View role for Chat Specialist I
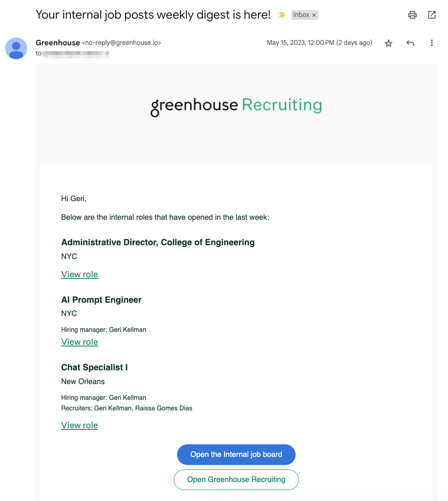 (80, 425)
